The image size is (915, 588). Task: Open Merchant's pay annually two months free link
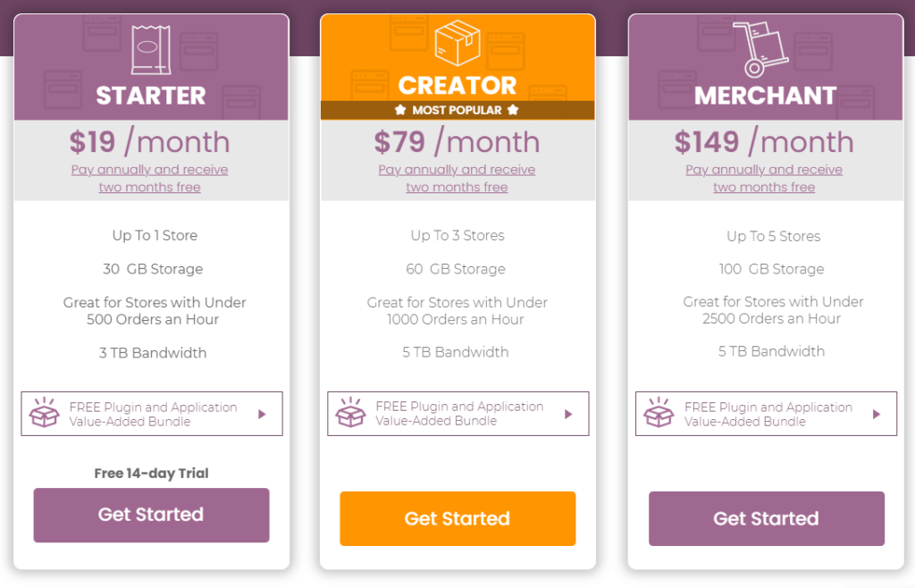pyautogui.click(x=764, y=179)
